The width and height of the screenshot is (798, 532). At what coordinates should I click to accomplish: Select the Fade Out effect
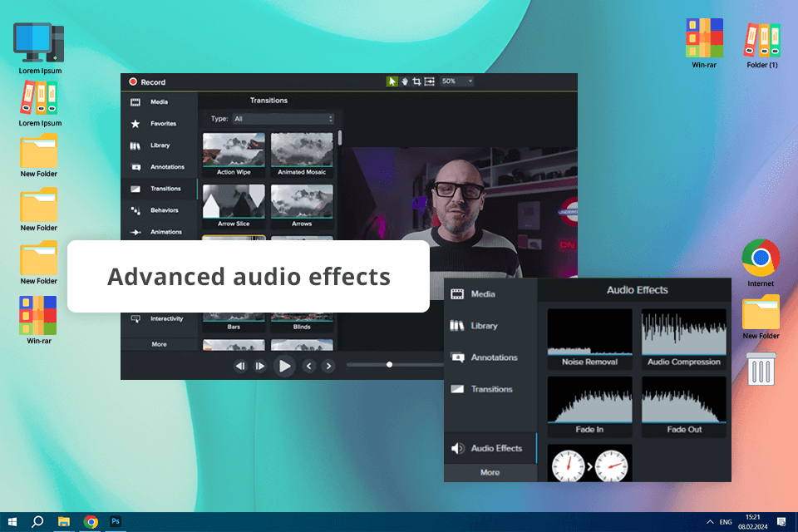(684, 406)
